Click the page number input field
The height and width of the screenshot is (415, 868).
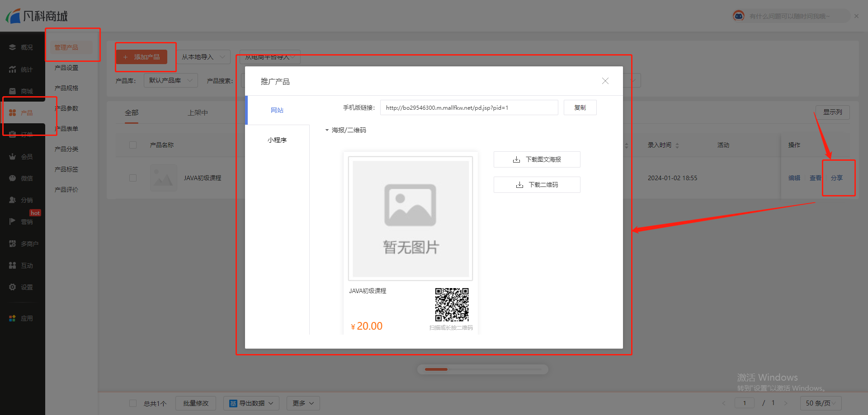pyautogui.click(x=745, y=403)
